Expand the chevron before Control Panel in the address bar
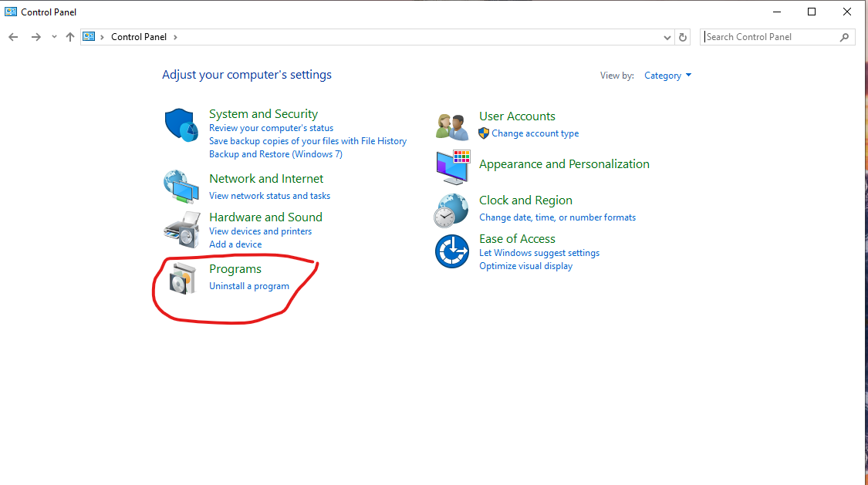Image resolution: width=868 pixels, height=485 pixels. [x=102, y=37]
